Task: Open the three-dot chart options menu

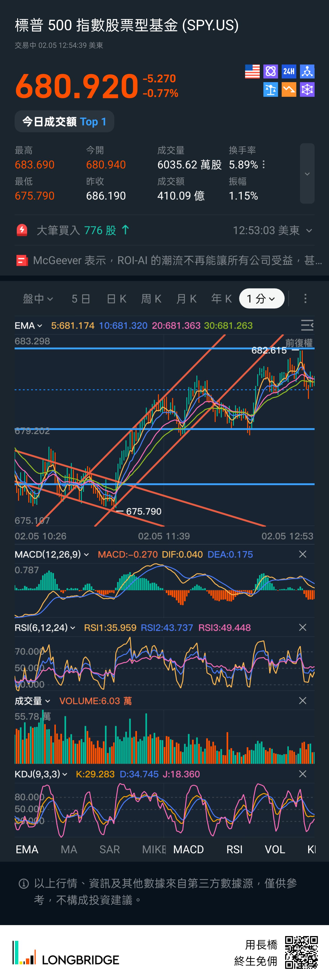Action: point(305,299)
